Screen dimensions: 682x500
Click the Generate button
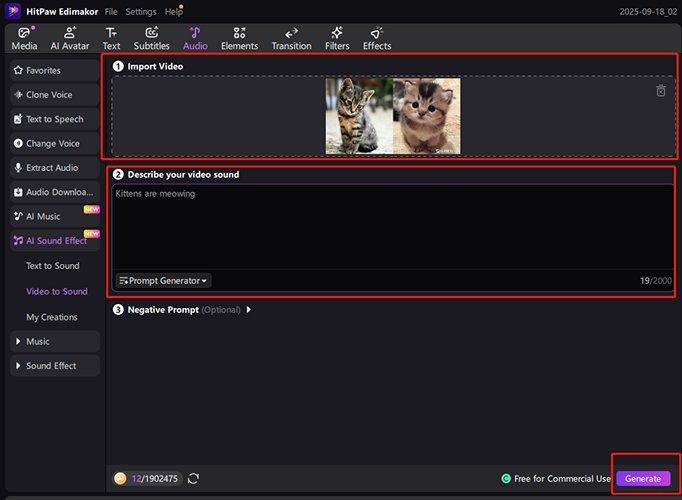642,479
